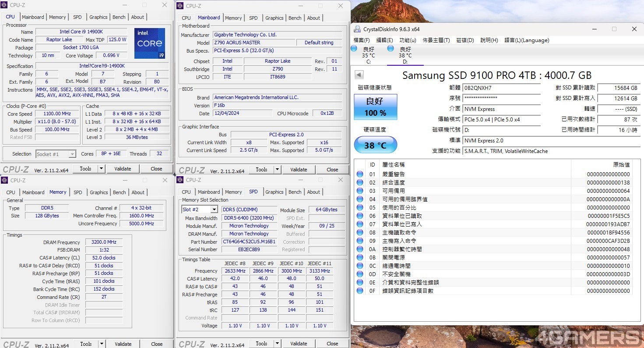
Task: Open Tools dropdown arrow in CPU window
Action: coord(101,169)
